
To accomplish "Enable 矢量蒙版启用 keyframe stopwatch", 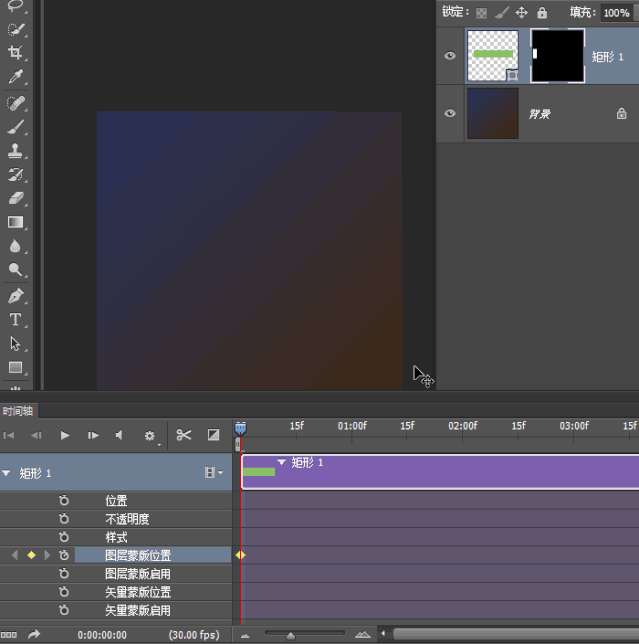I will click(64, 610).
